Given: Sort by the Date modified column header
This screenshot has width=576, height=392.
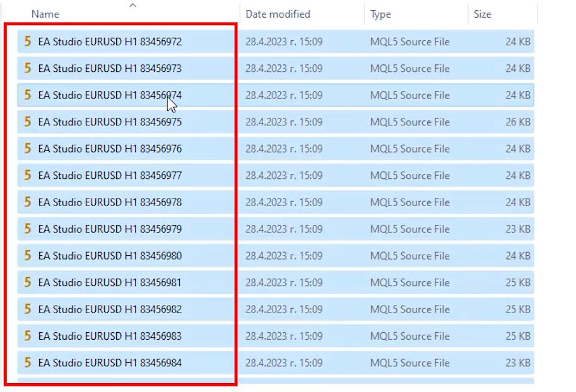Looking at the screenshot, I should (278, 14).
